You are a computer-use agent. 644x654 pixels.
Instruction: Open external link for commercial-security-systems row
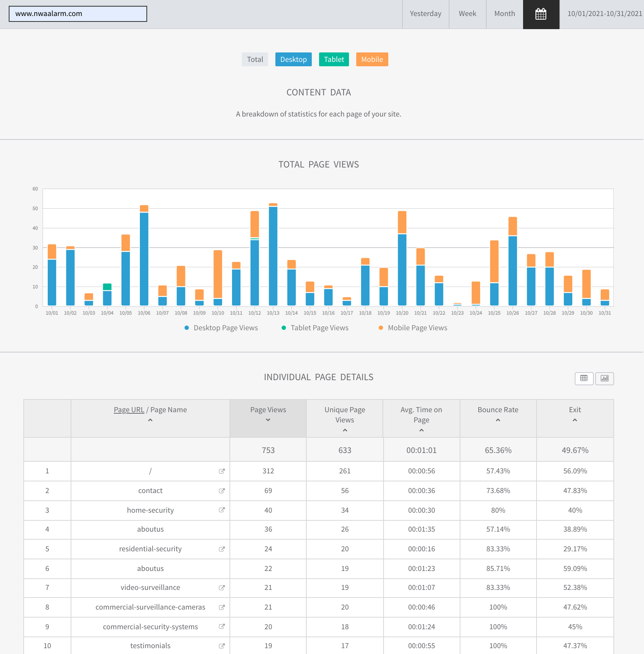[221, 627]
